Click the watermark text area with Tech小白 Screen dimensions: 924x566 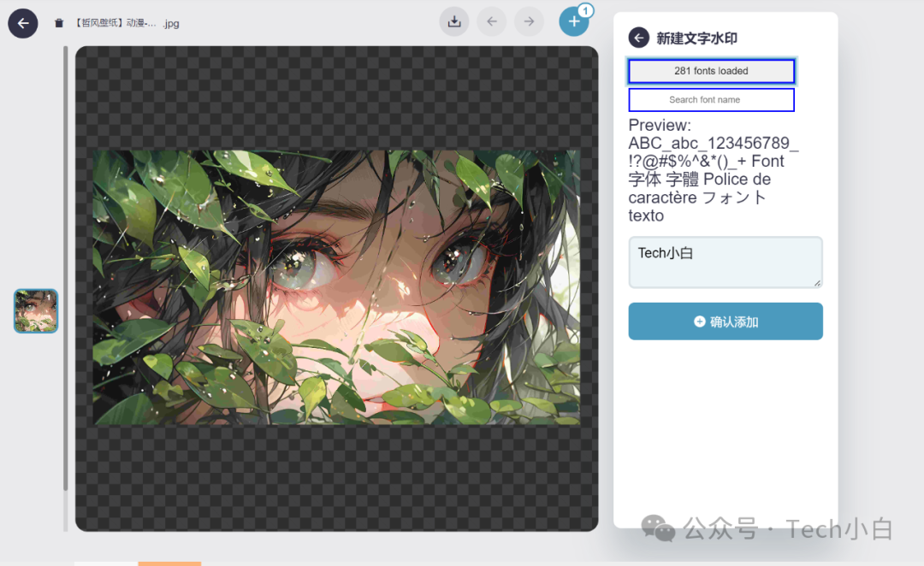click(726, 262)
